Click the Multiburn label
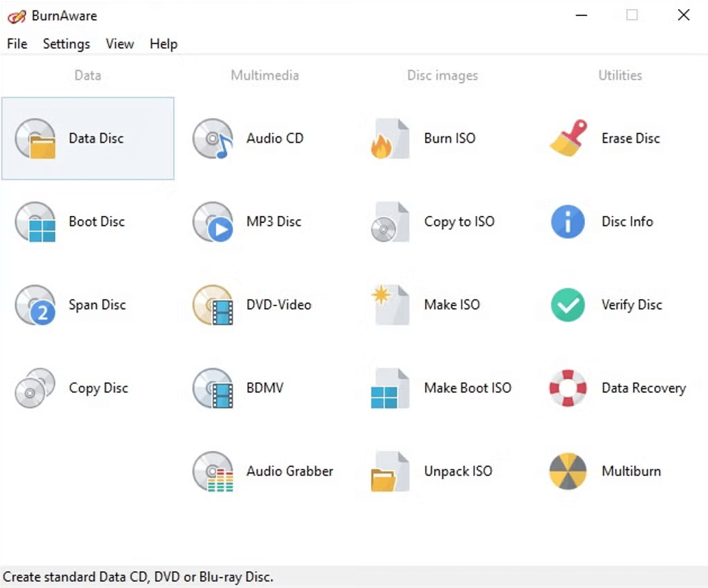Viewport: 708px width, 588px height. (631, 471)
